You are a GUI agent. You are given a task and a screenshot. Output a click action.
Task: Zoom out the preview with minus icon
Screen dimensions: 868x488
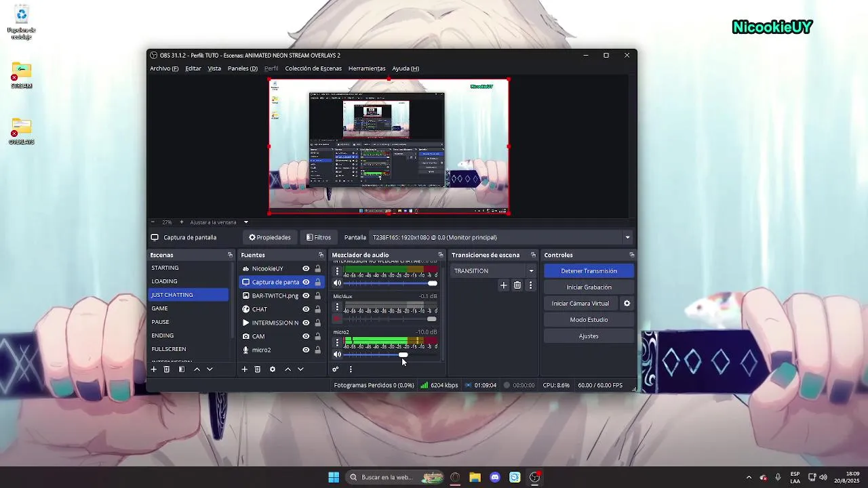pyautogui.click(x=153, y=222)
